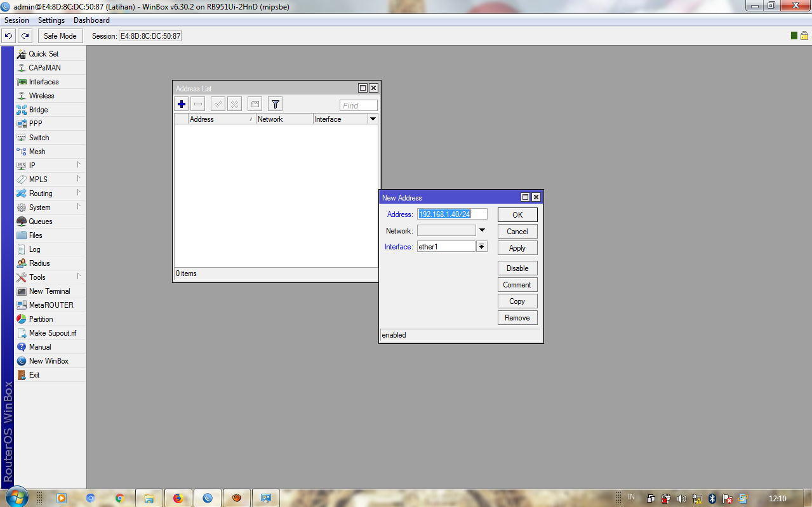Launch New WinBox
Screen dimensions: 812x507
(50, 361)
